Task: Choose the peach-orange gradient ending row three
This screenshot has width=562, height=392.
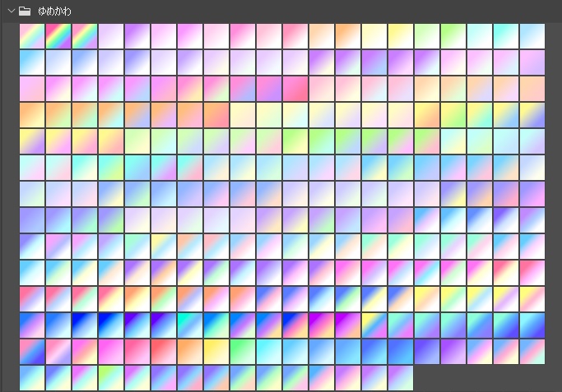Action: (x=532, y=89)
